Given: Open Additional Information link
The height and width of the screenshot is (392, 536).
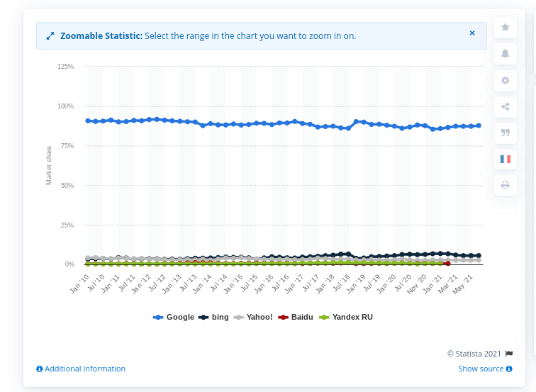Looking at the screenshot, I should pos(81,369).
